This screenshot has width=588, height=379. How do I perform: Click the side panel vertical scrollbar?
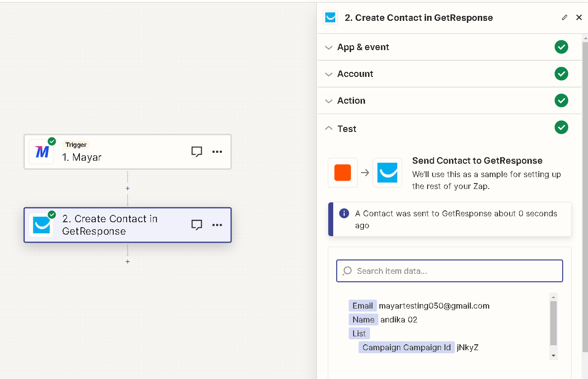[585, 196]
